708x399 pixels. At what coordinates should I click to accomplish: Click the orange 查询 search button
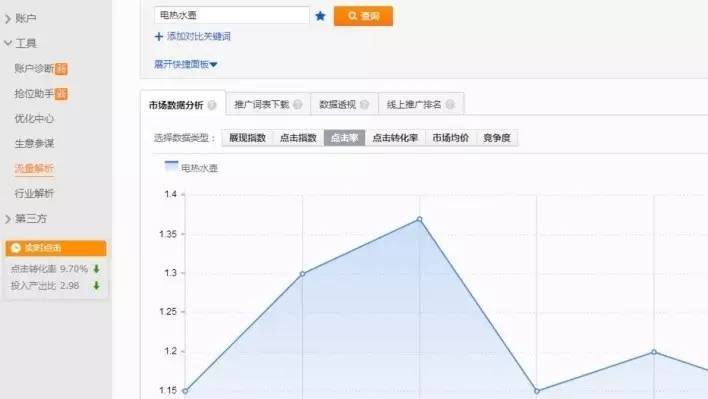pyautogui.click(x=363, y=16)
